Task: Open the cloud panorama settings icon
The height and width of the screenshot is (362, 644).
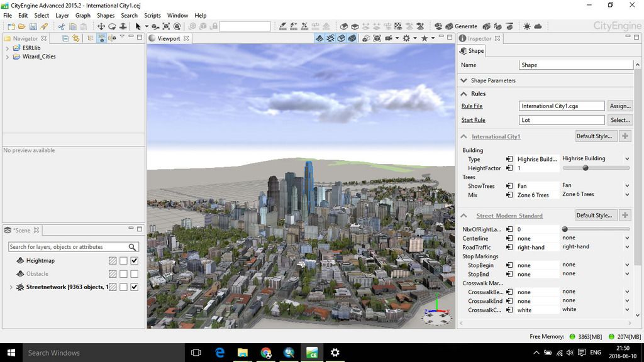Action: (538, 26)
